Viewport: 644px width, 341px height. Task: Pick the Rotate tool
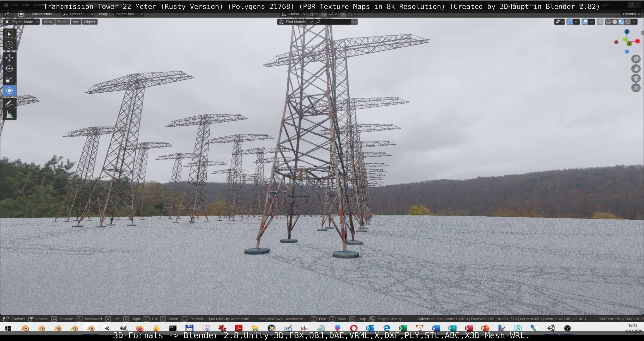tap(9, 69)
